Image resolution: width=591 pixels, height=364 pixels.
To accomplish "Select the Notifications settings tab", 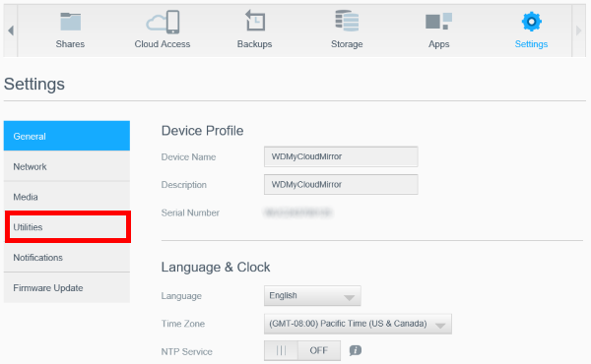I will [67, 258].
